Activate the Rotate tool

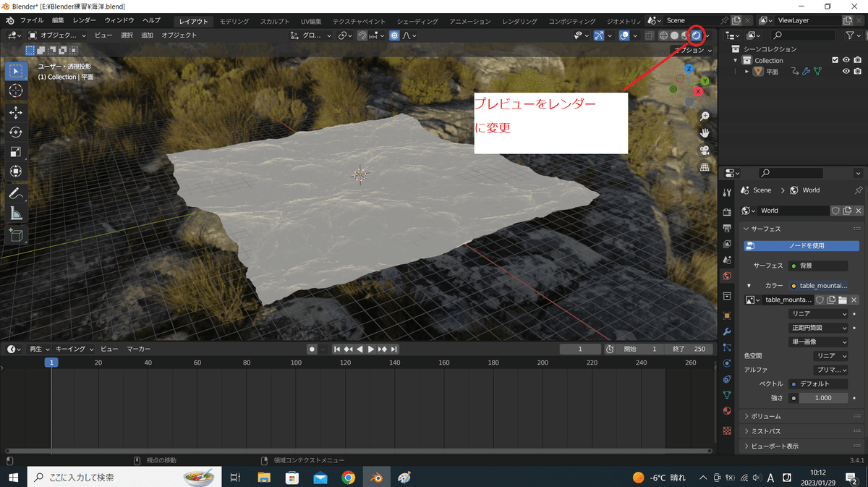(17, 132)
